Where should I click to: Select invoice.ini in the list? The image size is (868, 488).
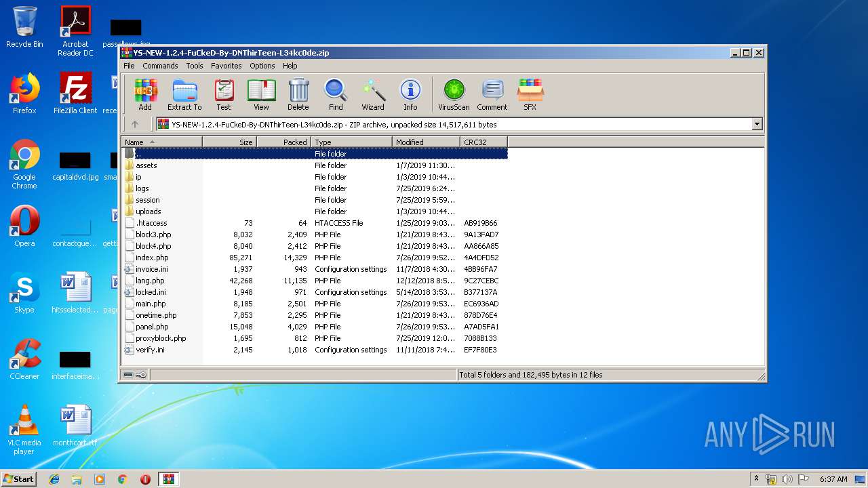[x=315, y=269]
